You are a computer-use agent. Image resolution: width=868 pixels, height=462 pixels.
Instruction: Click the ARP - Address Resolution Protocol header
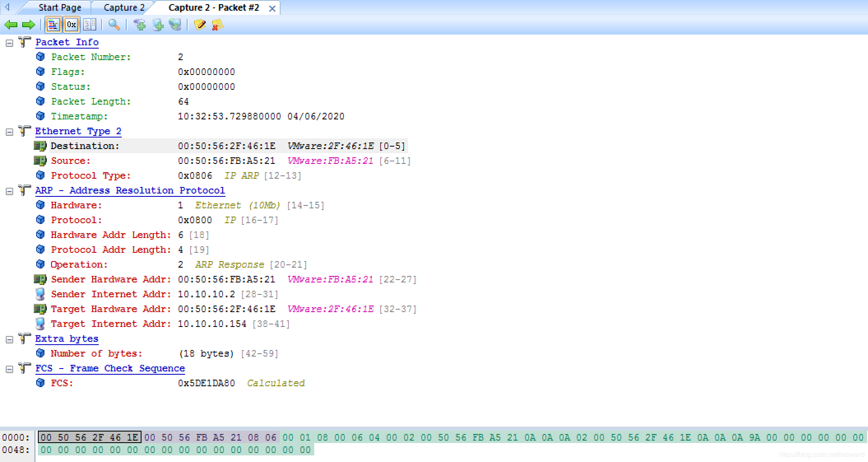tap(130, 190)
